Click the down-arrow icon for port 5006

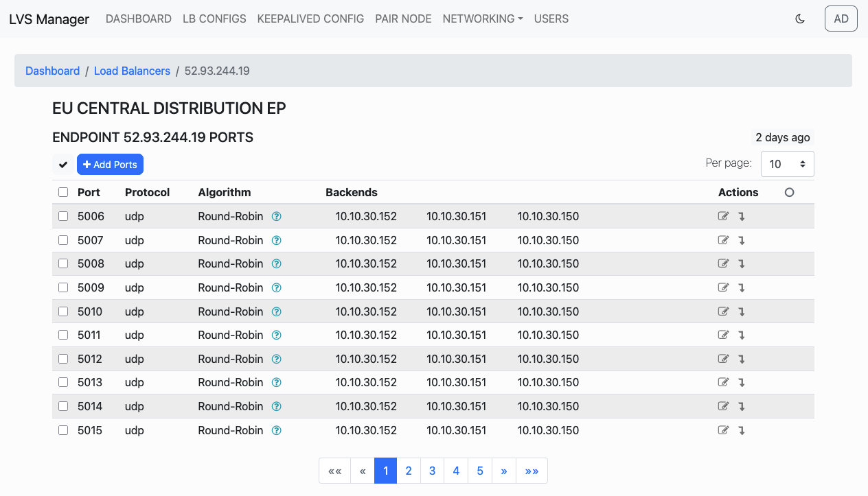pos(742,217)
